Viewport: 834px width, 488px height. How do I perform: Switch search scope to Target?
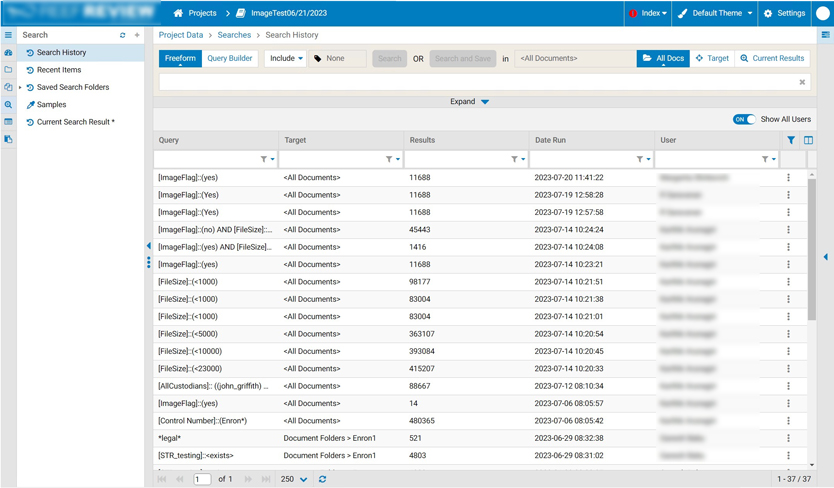pyautogui.click(x=712, y=59)
